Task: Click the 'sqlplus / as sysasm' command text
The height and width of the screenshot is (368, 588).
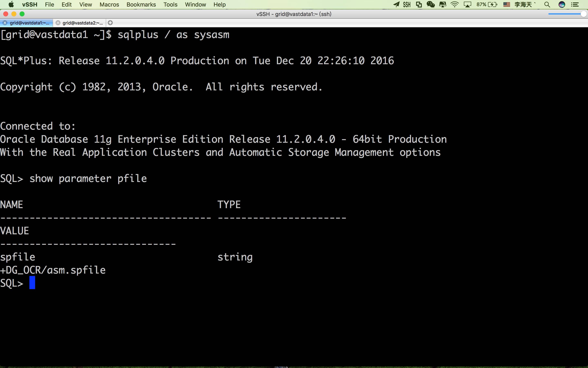Action: click(174, 35)
